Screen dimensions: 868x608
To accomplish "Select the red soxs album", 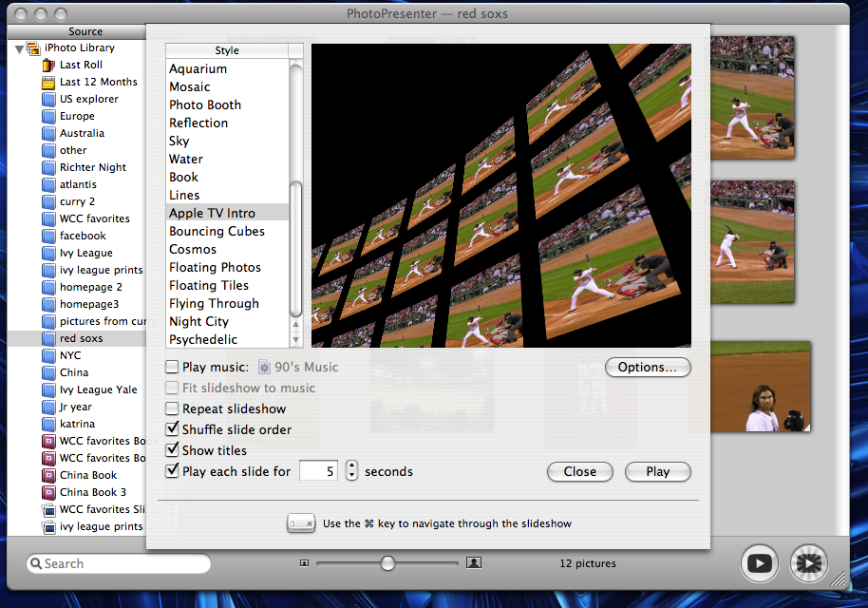I will 77,338.
